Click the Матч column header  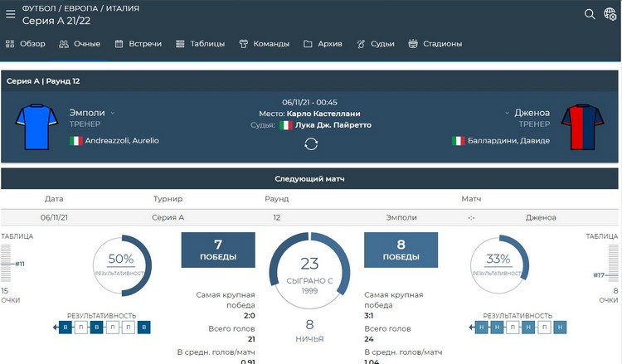click(x=471, y=199)
